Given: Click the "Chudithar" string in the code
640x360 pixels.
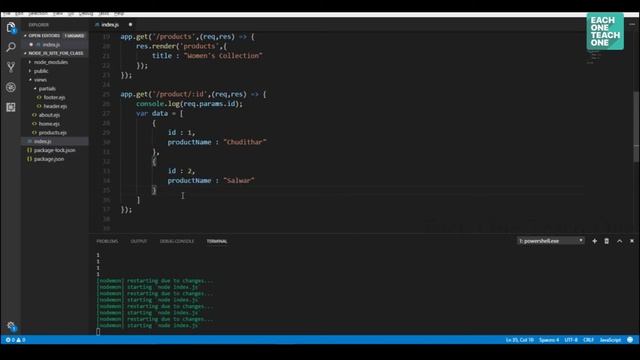Looking at the screenshot, I should click(245, 142).
